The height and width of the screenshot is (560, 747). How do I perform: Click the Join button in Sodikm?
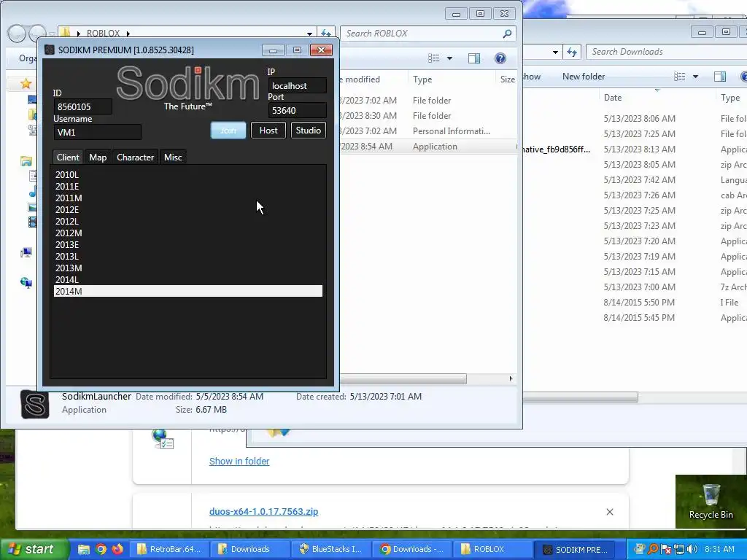click(228, 130)
